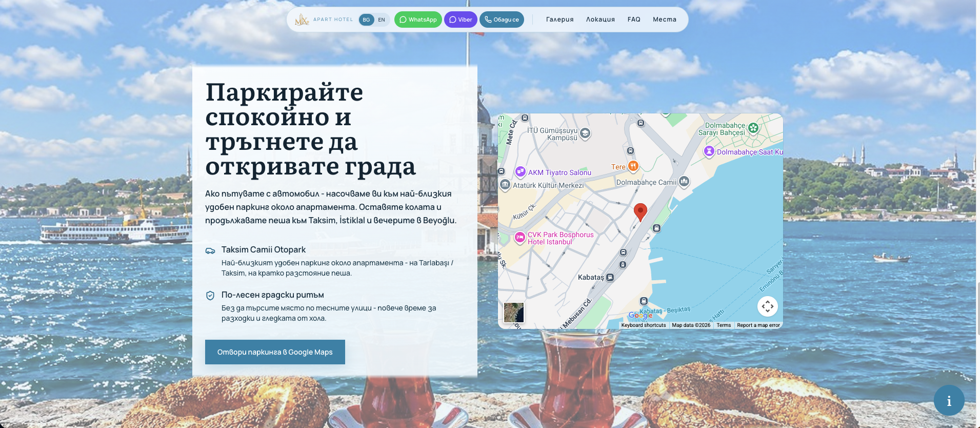Open Места menu item
Screen dimensions: 980x428
click(x=665, y=20)
